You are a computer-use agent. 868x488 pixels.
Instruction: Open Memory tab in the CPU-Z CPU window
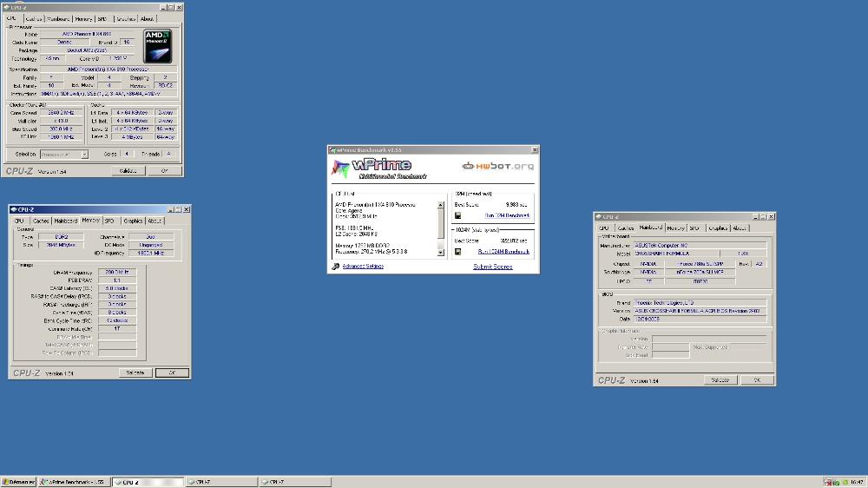pyautogui.click(x=83, y=19)
